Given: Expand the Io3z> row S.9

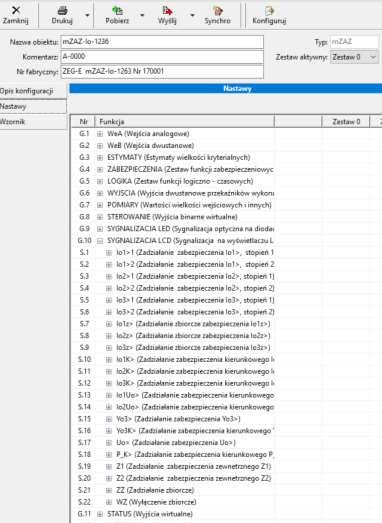Looking at the screenshot, I should coord(109,348).
